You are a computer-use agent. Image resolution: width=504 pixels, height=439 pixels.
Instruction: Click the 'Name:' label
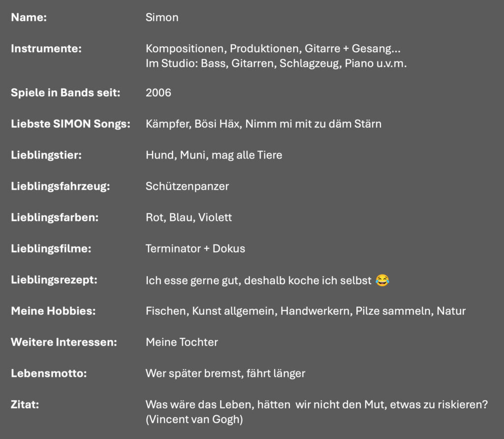point(29,17)
